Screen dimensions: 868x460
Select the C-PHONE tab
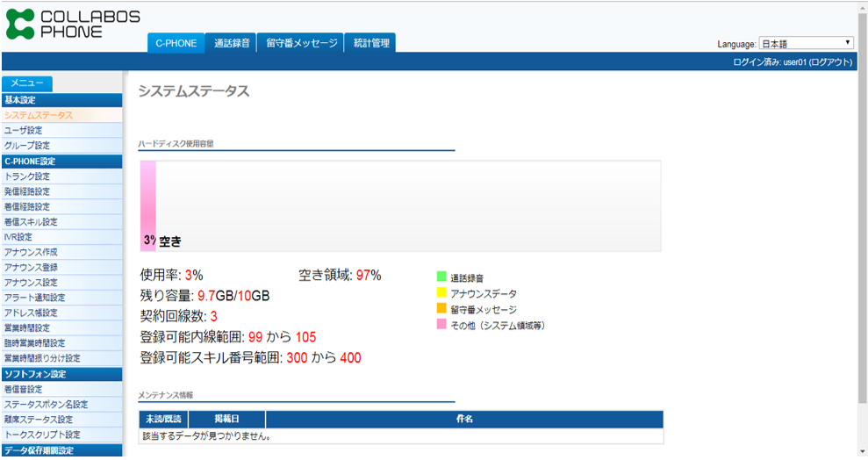[x=176, y=43]
